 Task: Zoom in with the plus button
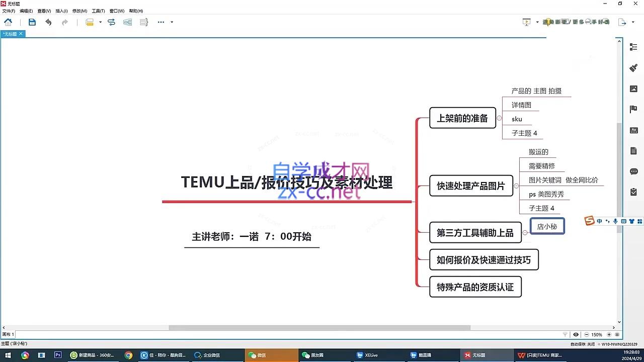pos(609,334)
